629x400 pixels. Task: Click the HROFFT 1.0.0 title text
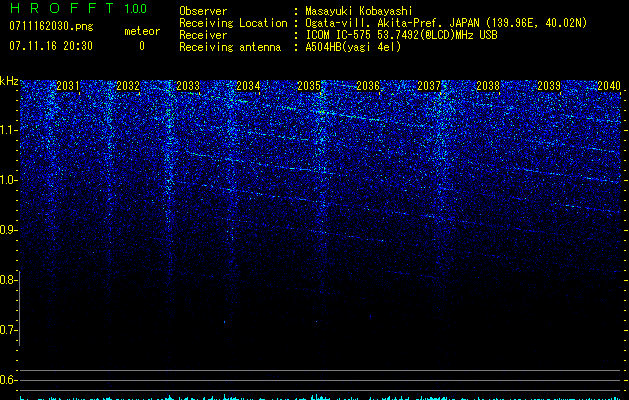click(79, 8)
